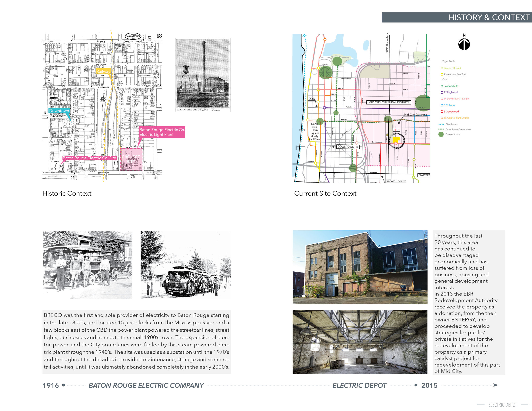
Task: Click the DDD label on the current map
Action: (x=312, y=99)
